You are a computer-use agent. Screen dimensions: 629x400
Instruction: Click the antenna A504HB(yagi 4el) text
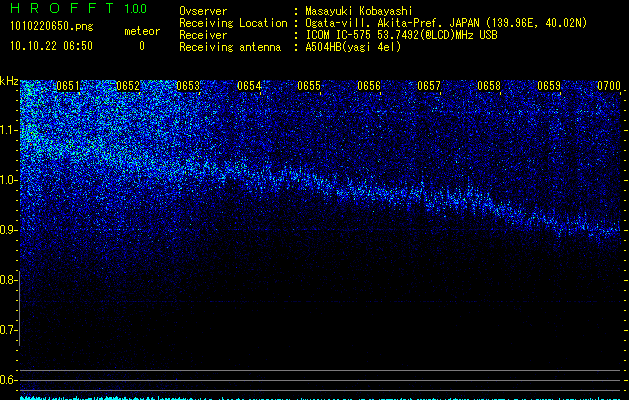click(353, 47)
